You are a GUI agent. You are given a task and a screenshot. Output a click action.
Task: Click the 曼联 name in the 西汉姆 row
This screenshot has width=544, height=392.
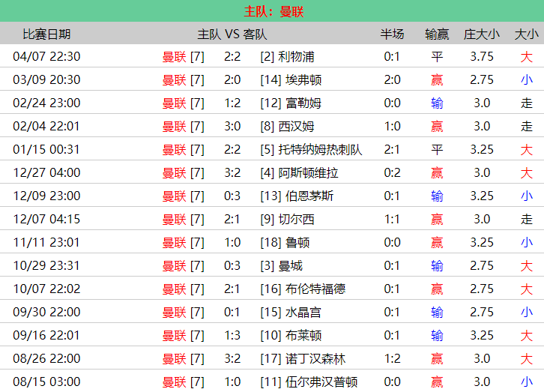[174, 127]
